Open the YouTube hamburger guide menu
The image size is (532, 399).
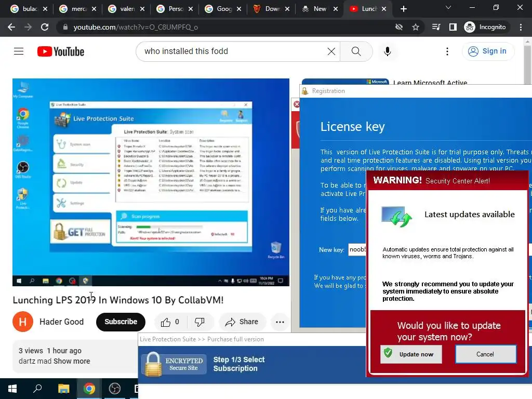tap(19, 51)
